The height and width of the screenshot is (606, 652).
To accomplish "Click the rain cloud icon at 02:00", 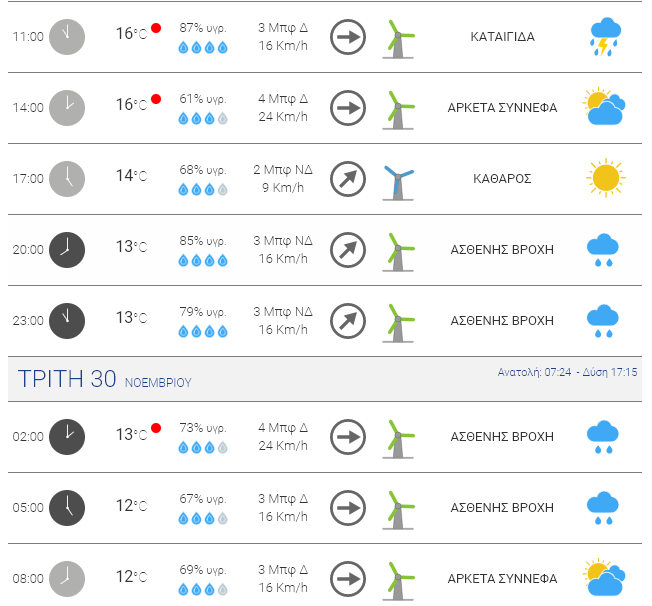I will point(603,437).
